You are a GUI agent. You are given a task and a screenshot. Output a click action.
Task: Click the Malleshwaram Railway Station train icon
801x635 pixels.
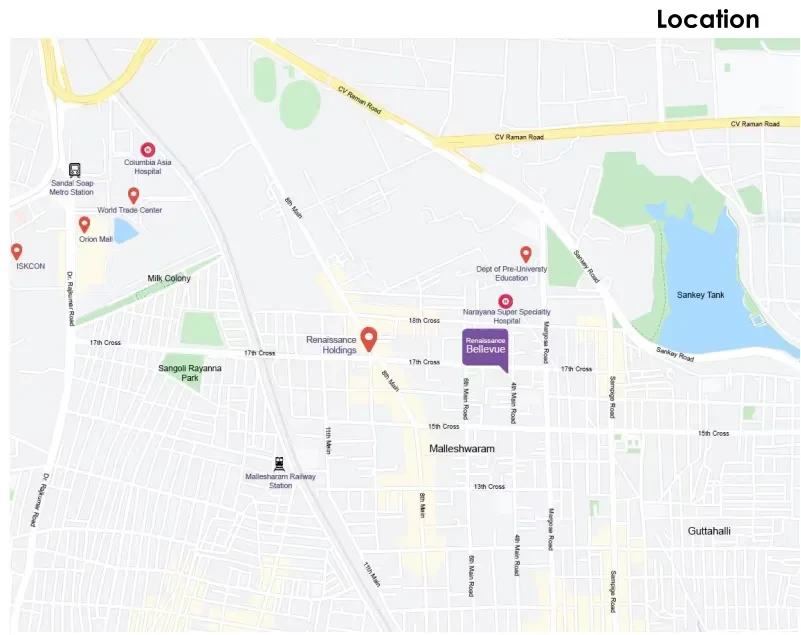[279, 463]
